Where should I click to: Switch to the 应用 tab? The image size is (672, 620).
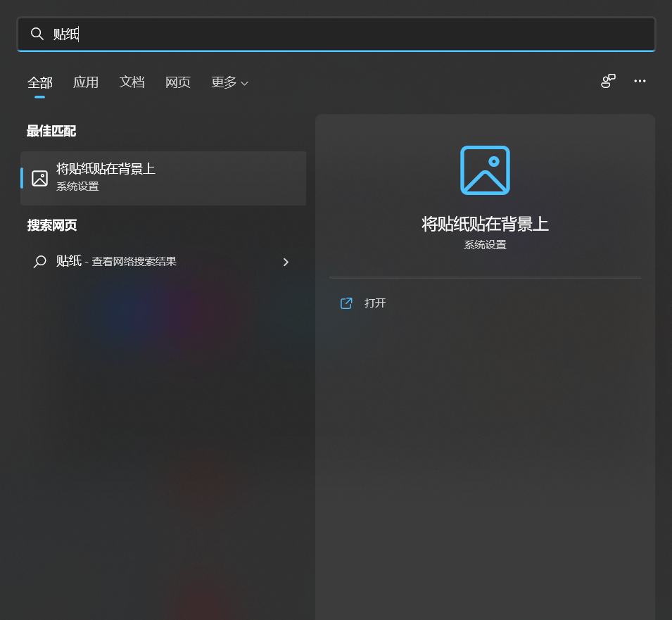tap(86, 82)
